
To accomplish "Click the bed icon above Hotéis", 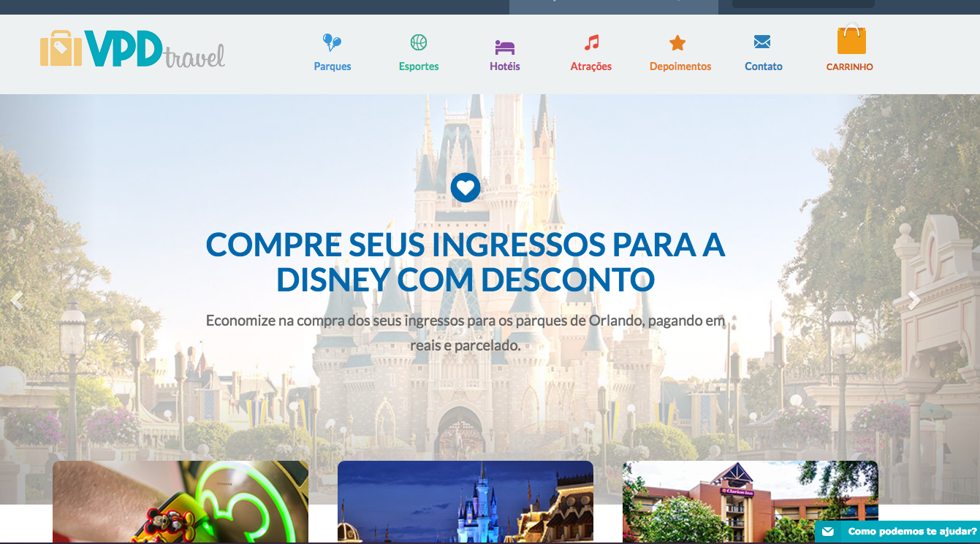I will pyautogui.click(x=504, y=47).
